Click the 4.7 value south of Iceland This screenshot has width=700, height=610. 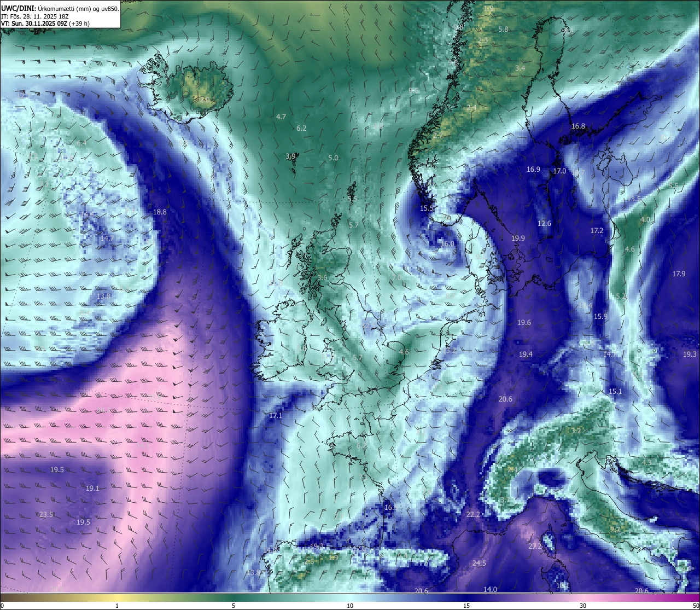pyautogui.click(x=281, y=117)
